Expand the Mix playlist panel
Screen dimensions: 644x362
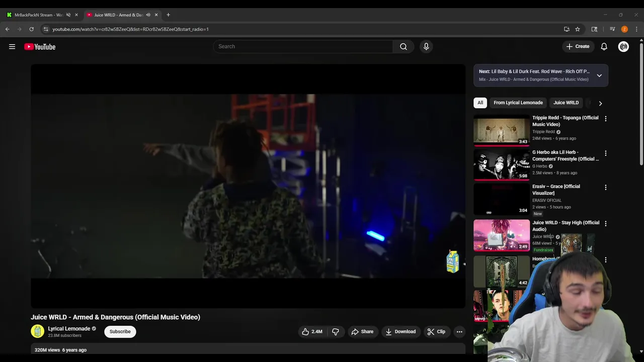pos(599,75)
